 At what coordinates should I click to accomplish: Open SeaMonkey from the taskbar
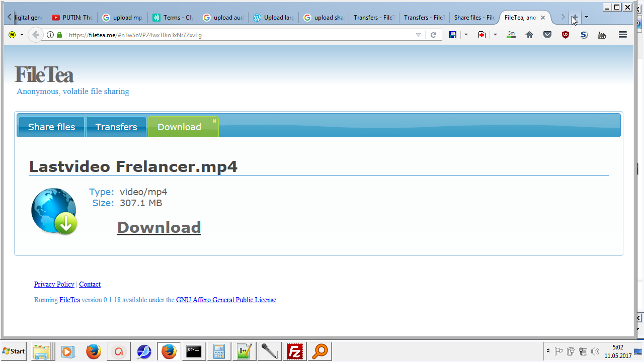click(144, 351)
